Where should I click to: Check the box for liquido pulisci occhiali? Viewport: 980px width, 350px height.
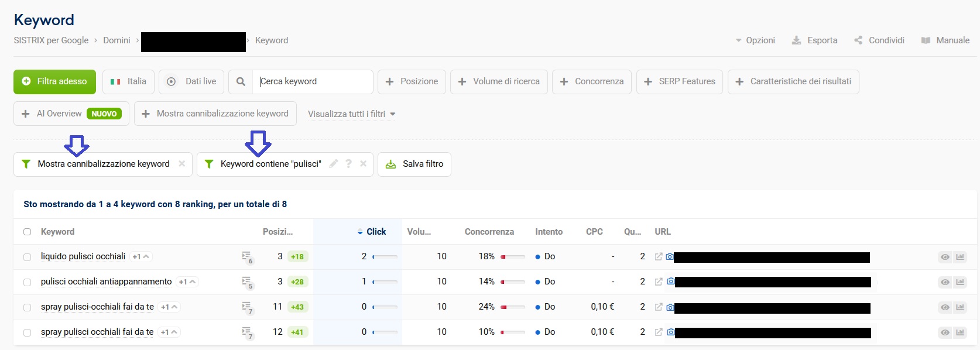(28, 257)
